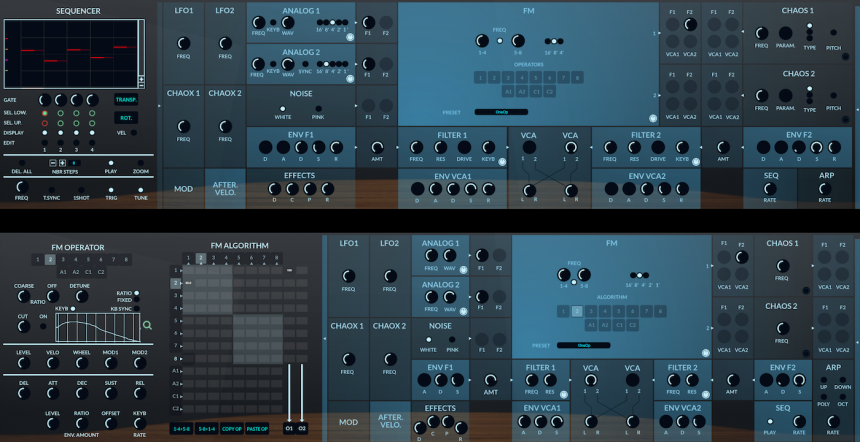Viewport: 860px width, 442px height.
Task: Click the PASTE OP button
Action: point(257,429)
